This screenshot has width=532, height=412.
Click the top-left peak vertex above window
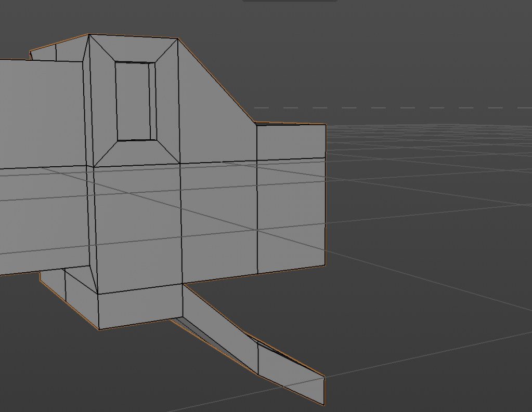point(89,34)
